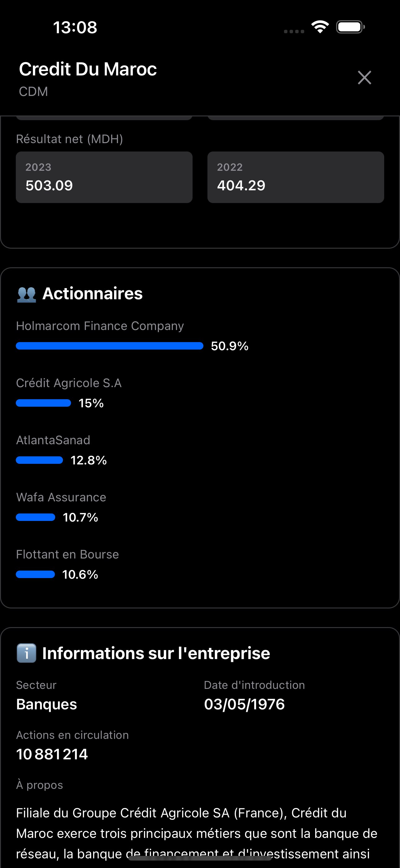Screen dimensions: 400x868
Task: Tap the Flottant en Bourse 10.6% bar
Action: [35, 575]
